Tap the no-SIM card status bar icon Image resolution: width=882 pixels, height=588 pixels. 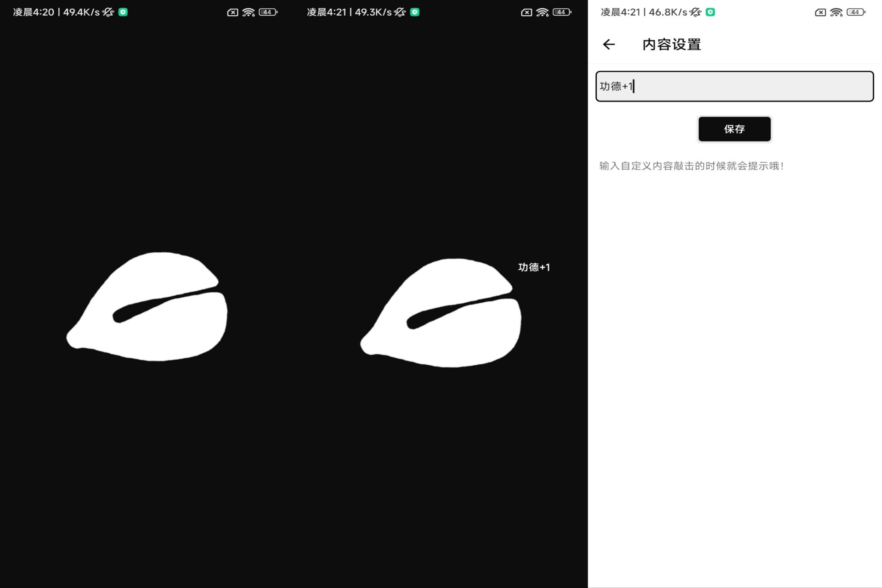820,12
